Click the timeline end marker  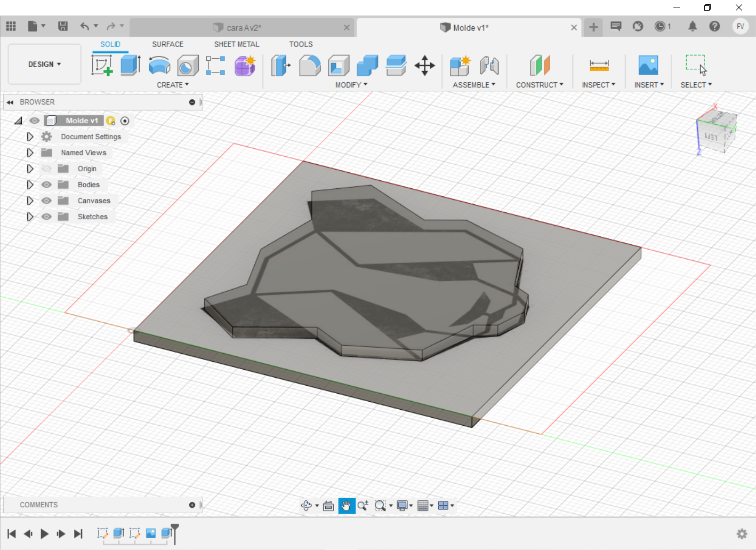point(174,529)
